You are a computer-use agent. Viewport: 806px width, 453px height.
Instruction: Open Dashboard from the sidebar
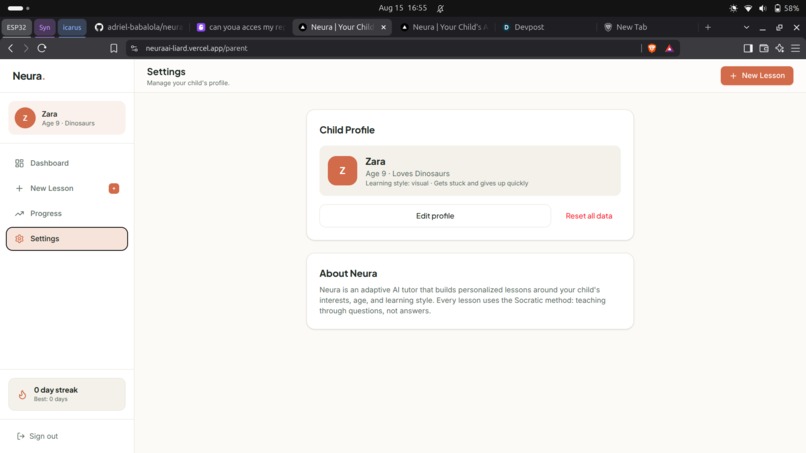[x=67, y=163]
